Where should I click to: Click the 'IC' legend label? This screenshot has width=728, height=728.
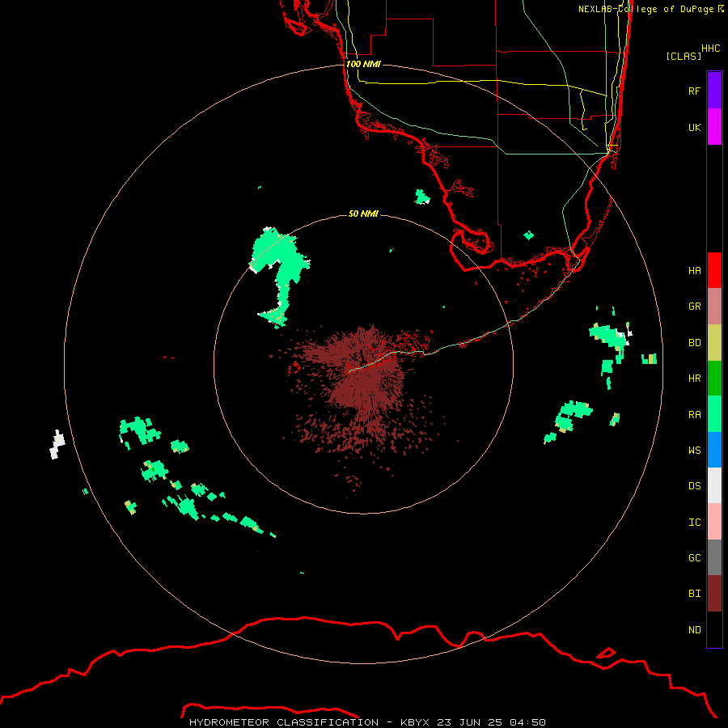(x=695, y=522)
